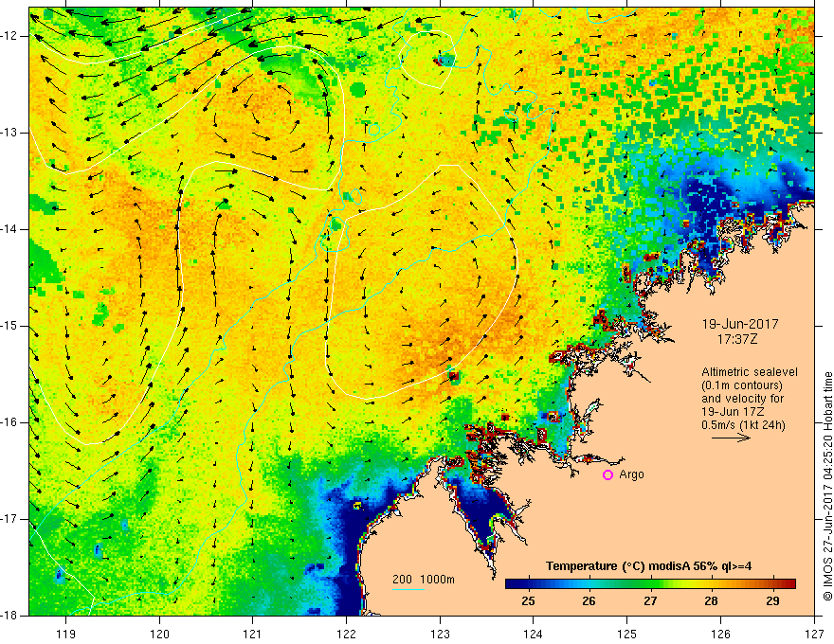Click colorbar tick label '25'

pyautogui.click(x=528, y=601)
